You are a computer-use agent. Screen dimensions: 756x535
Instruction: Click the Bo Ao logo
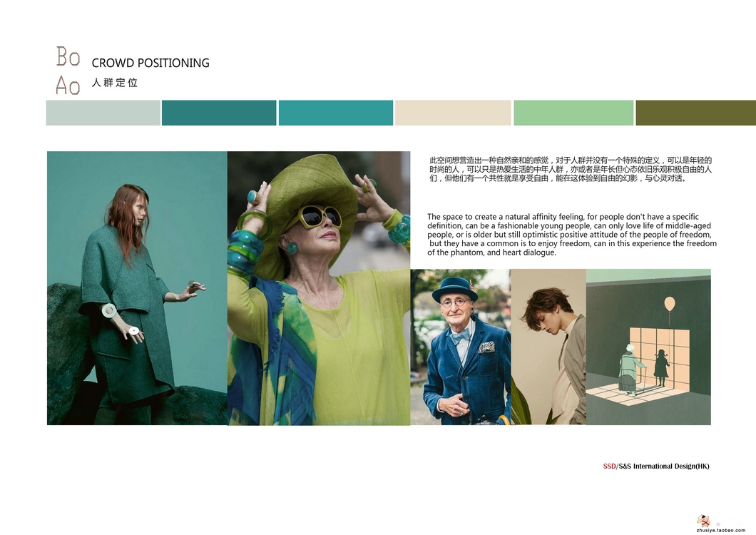pyautogui.click(x=68, y=71)
